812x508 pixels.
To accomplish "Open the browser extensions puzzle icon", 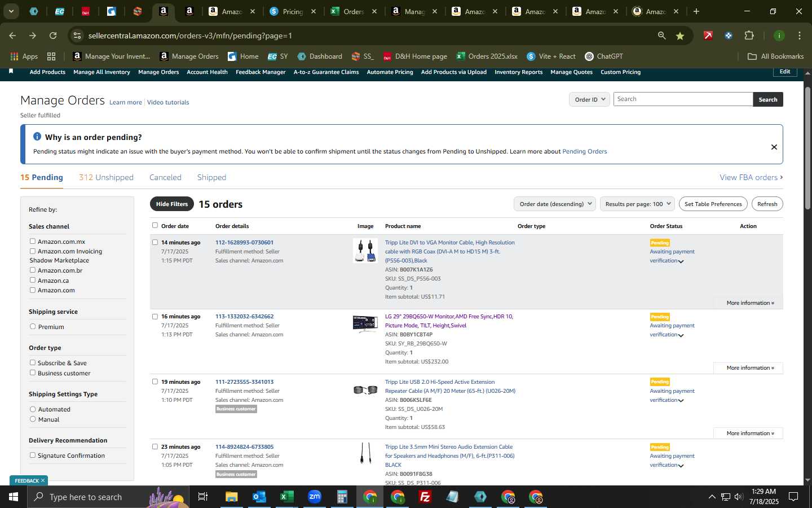I will [x=749, y=36].
